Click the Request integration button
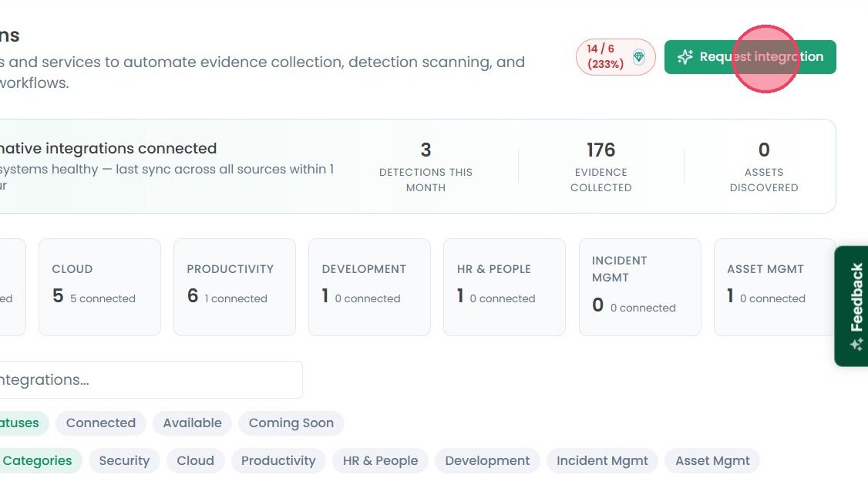Screen dimensions: 868x485 point(749,57)
